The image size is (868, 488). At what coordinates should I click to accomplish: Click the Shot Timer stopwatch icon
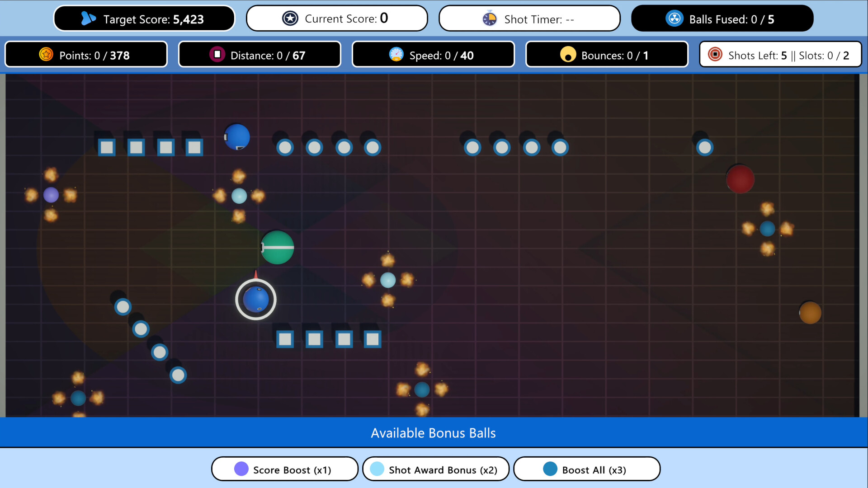(x=490, y=18)
